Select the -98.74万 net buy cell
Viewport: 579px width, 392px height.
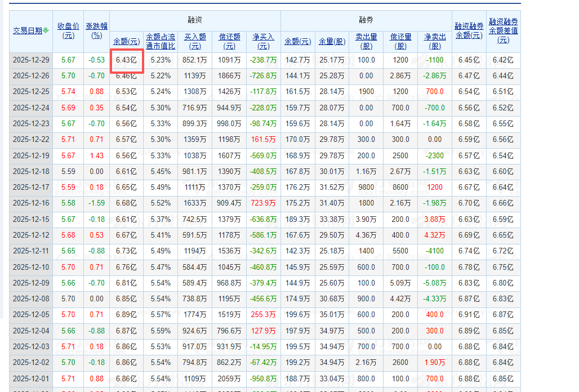click(263, 124)
